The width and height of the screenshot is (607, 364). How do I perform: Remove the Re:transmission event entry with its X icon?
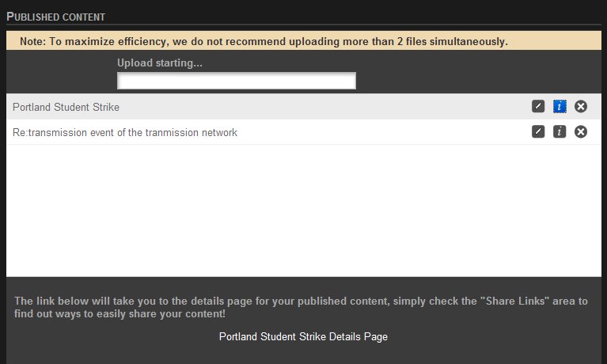581,131
